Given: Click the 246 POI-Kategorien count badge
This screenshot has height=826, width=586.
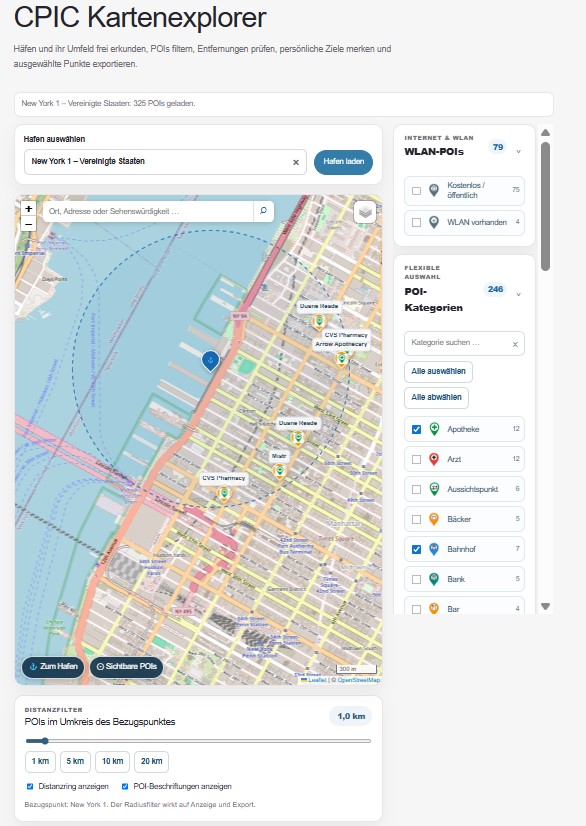Looking at the screenshot, I should [495, 289].
